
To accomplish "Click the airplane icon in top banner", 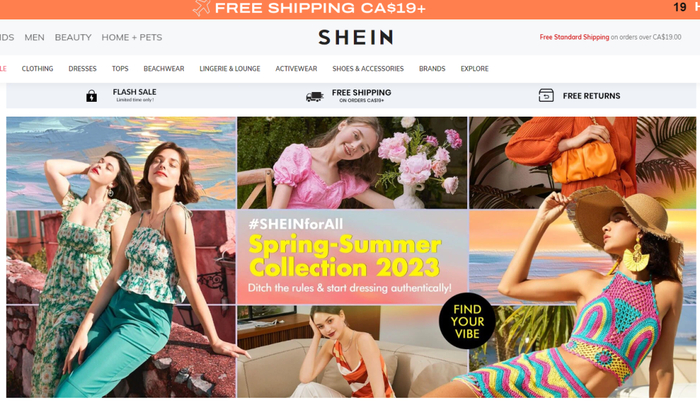I will tap(201, 8).
